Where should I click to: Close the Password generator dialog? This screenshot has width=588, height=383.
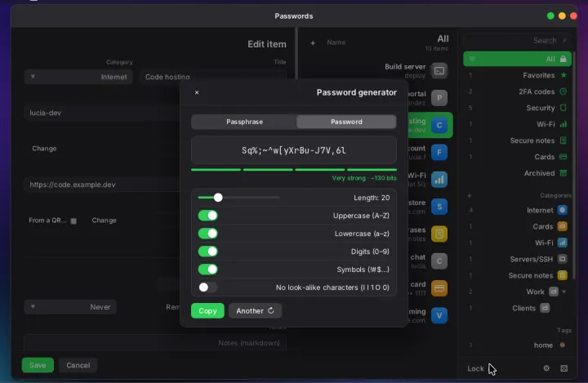(197, 92)
